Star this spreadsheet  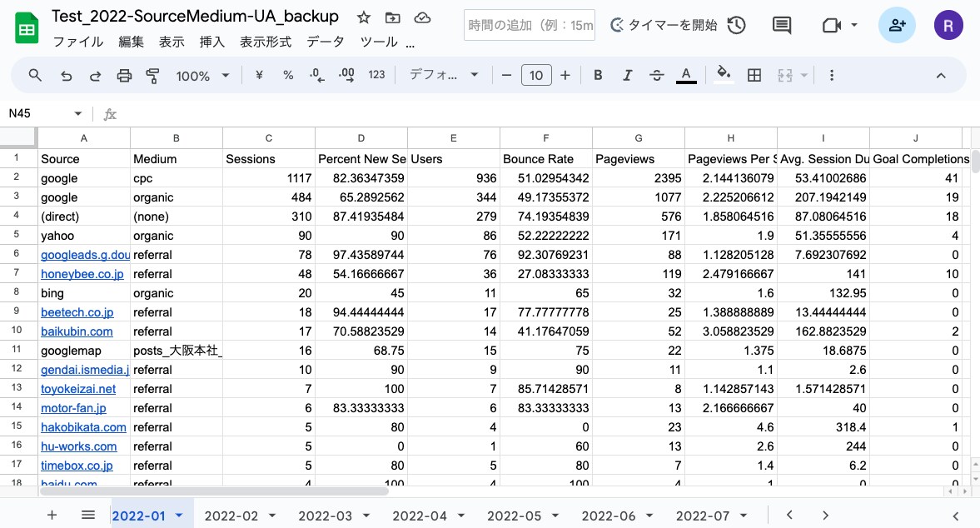click(x=364, y=17)
